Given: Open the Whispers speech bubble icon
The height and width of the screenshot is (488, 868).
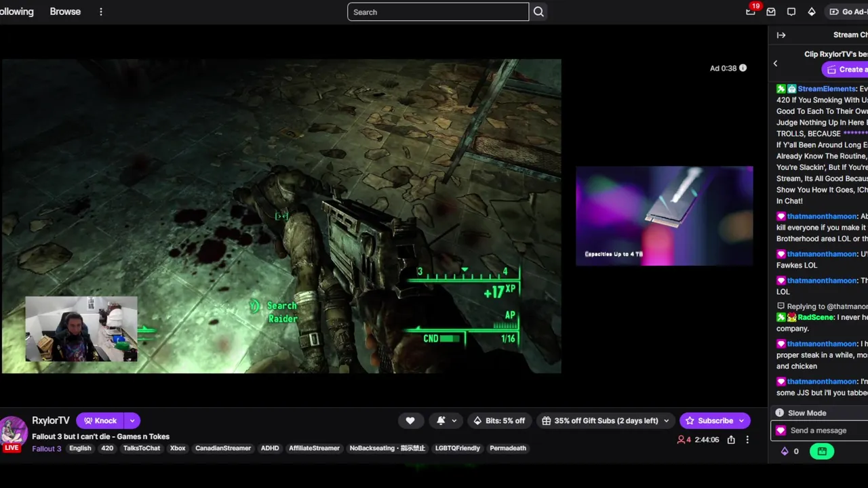Looking at the screenshot, I should tap(791, 12).
